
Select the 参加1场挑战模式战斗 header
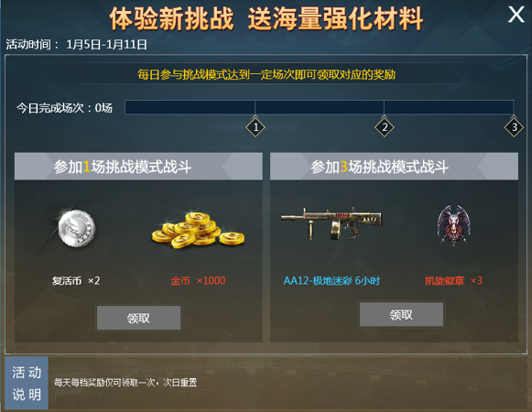pos(138,167)
